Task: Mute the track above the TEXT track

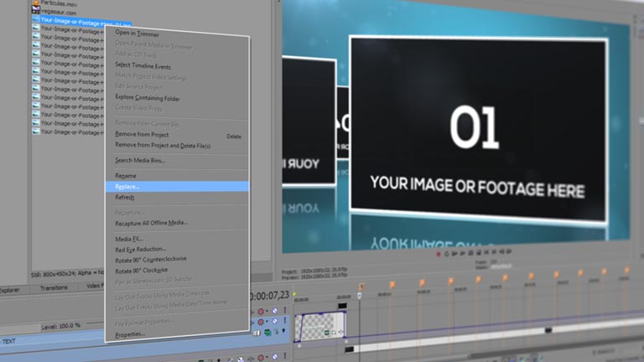Action: (275, 311)
